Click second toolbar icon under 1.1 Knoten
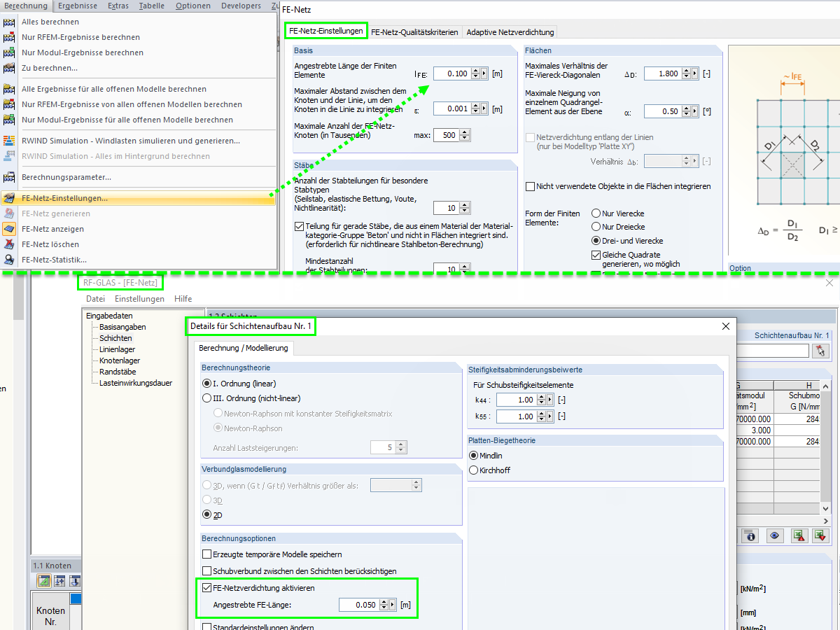Image resolution: width=840 pixels, height=630 pixels. [x=59, y=581]
